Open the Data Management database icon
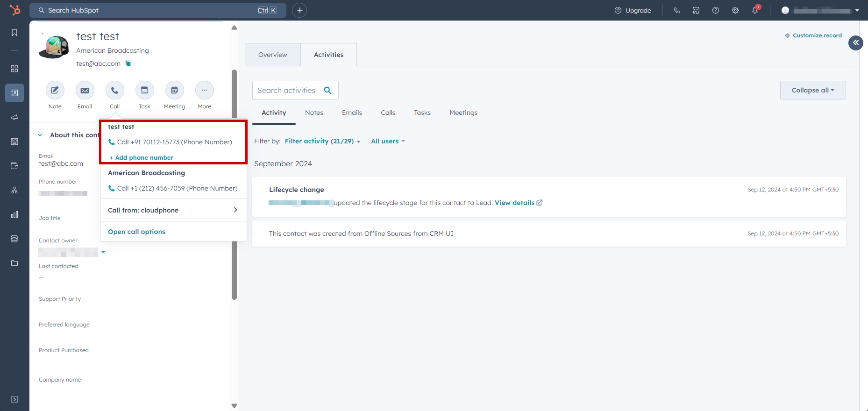 [x=14, y=239]
